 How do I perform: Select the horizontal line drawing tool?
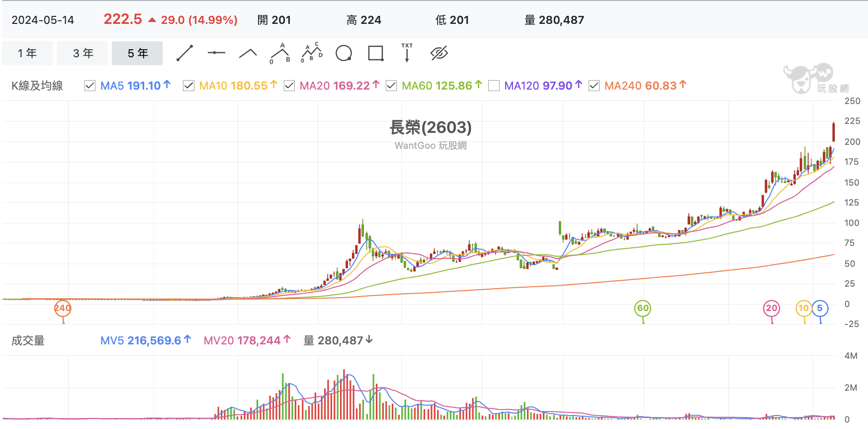(x=216, y=53)
